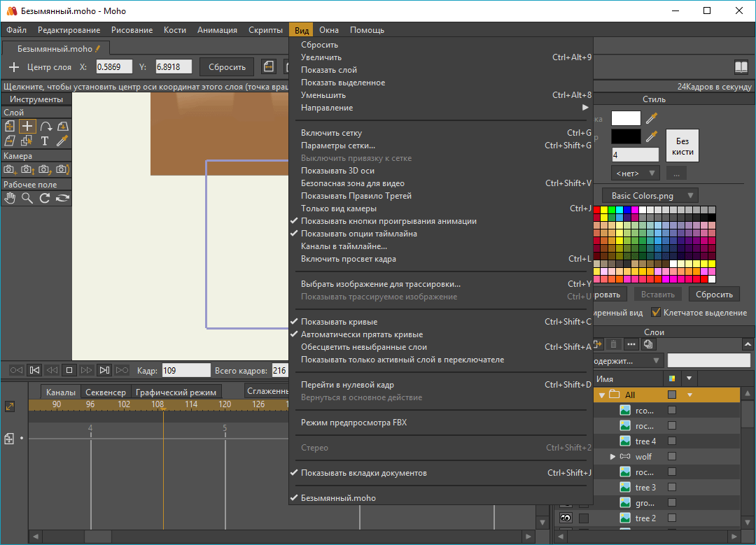Image resolution: width=756 pixels, height=545 pixels.
Task: Click the duplicate layer icon
Action: pos(648,344)
